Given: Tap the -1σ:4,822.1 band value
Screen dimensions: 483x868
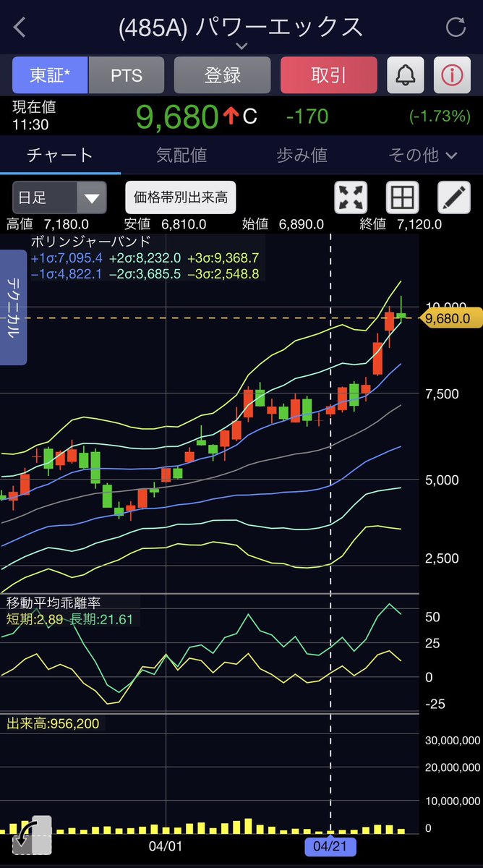Looking at the screenshot, I should point(67,273).
